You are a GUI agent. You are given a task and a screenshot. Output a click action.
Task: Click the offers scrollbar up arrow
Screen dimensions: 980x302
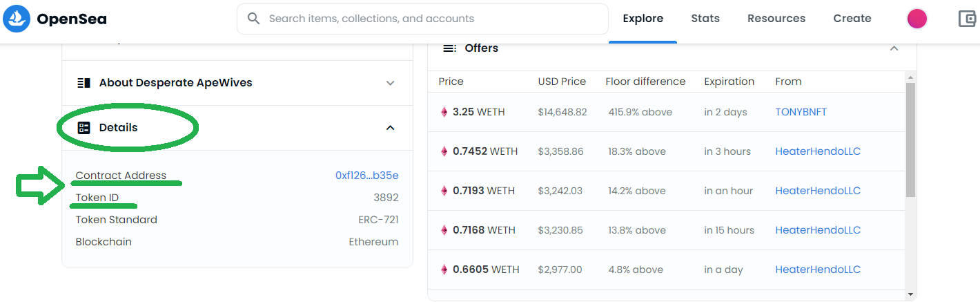[x=910, y=77]
